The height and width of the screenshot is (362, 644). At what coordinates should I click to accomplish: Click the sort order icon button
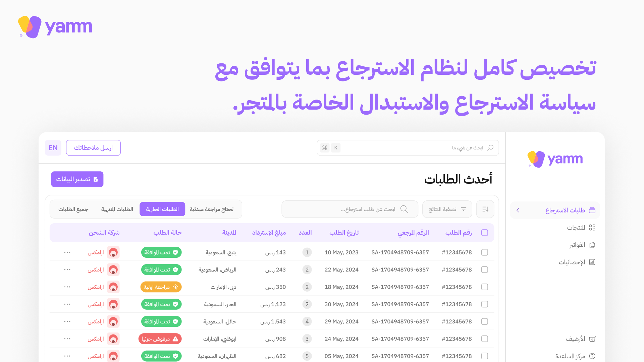click(485, 209)
